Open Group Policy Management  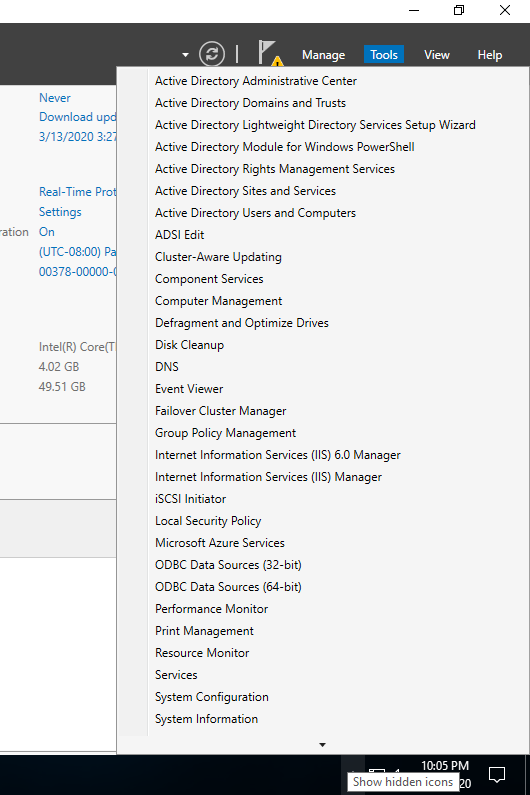[225, 433]
